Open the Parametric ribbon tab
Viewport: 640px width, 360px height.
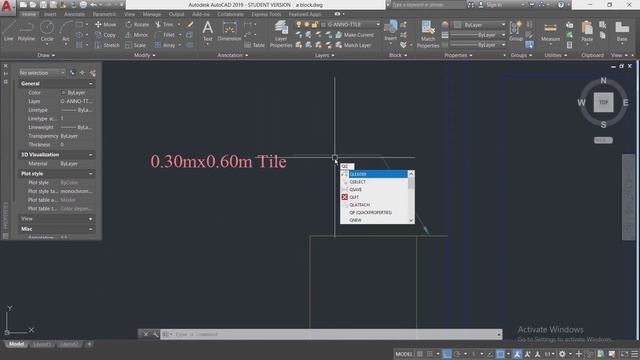pos(104,14)
